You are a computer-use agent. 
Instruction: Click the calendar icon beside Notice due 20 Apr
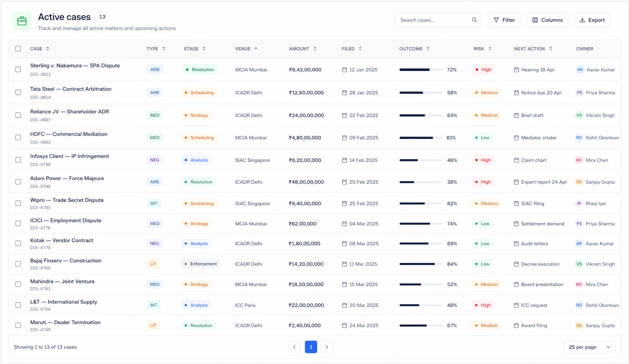pos(516,93)
